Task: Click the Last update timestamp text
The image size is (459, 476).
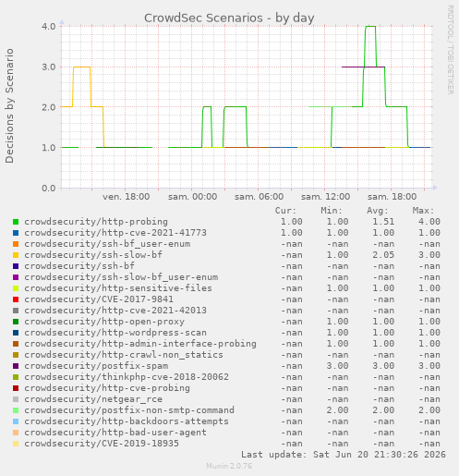Action: (344, 455)
